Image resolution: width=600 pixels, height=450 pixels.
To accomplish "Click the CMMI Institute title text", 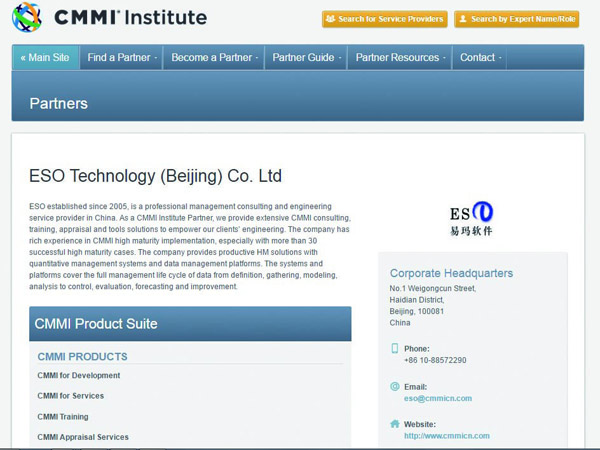I will pos(130,18).
